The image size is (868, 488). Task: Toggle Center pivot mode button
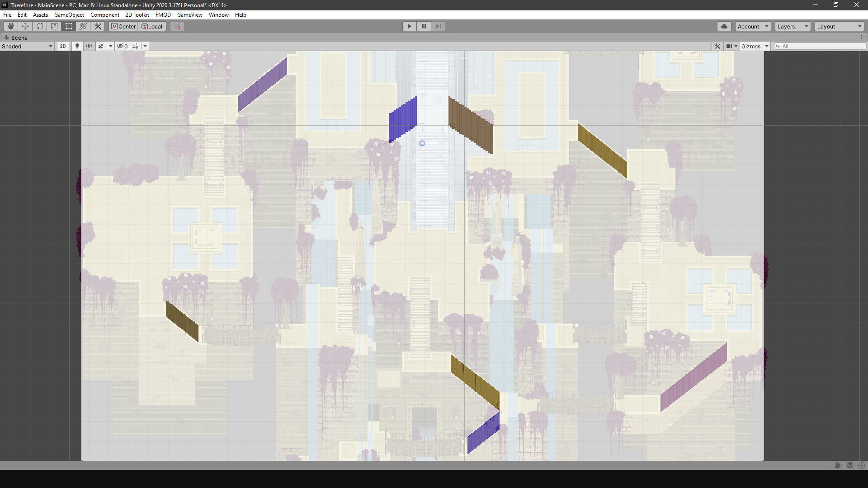[x=123, y=26]
